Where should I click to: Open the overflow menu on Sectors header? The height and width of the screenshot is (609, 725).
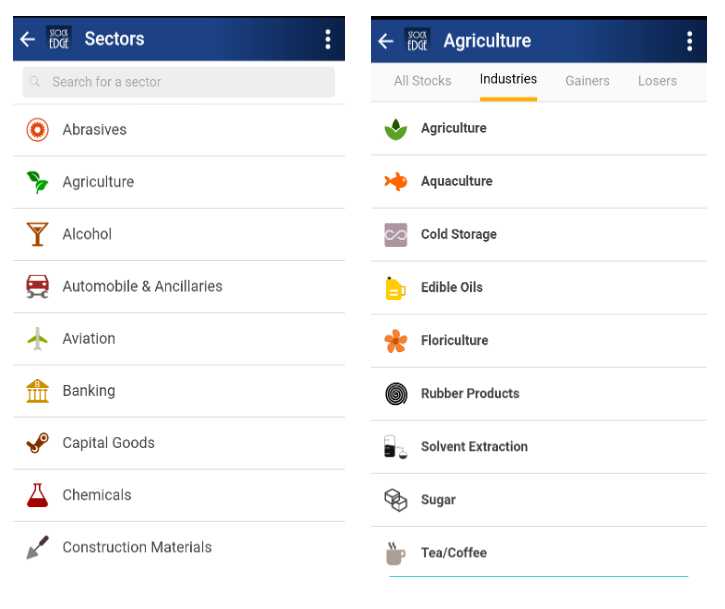[327, 39]
